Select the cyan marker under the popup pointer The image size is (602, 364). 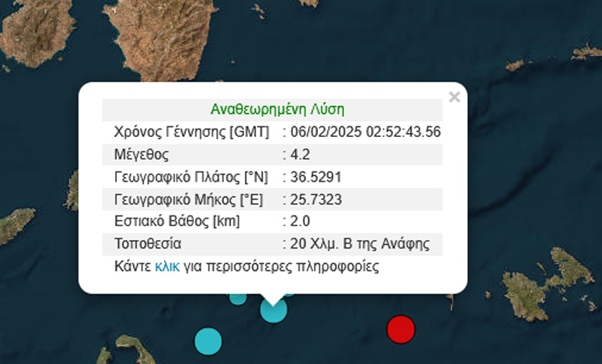tap(273, 310)
